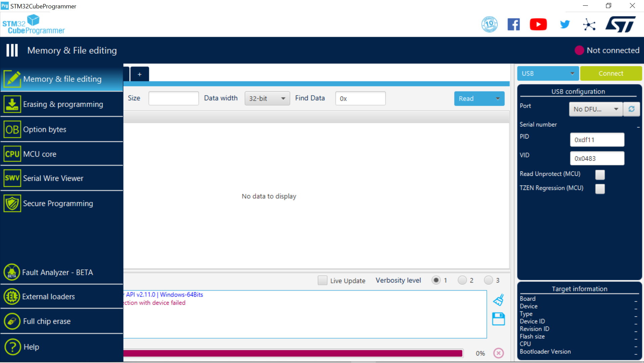Image resolution: width=644 pixels, height=363 pixels.
Task: Click the 'No data to display' text
Action: point(269,196)
